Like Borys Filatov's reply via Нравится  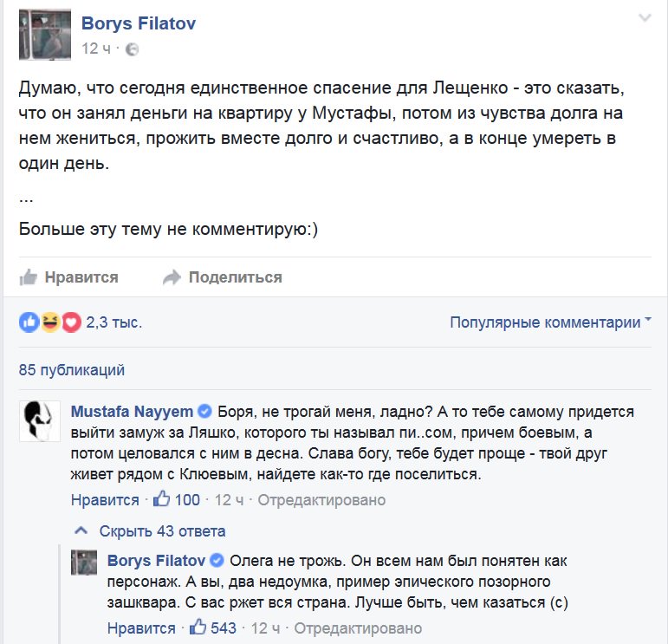point(141,628)
